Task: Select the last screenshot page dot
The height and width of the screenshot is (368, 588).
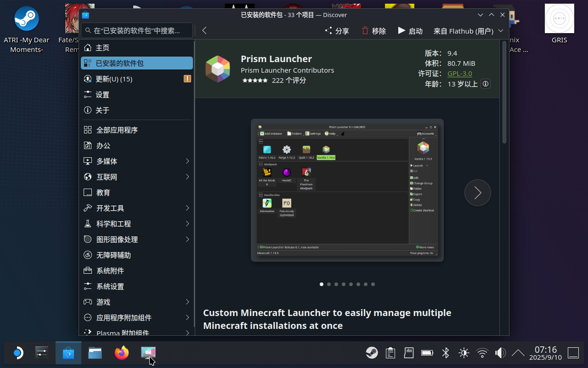Action: coord(373,284)
